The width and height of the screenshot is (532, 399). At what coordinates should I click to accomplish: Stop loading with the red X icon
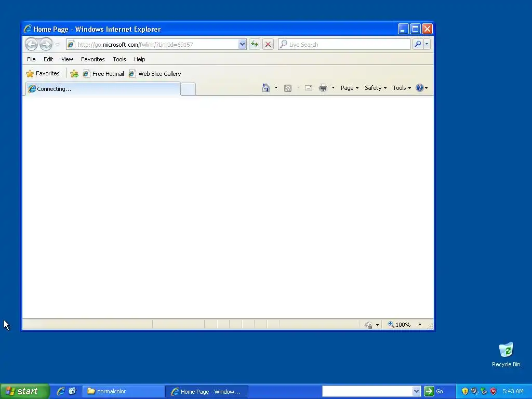point(268,45)
